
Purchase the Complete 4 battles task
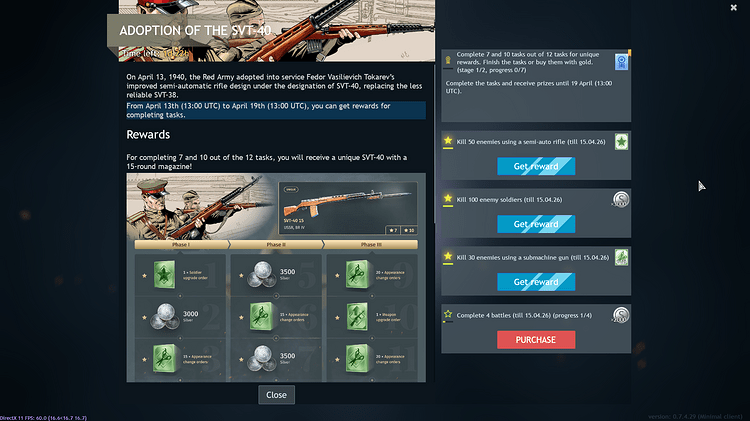tap(536, 340)
